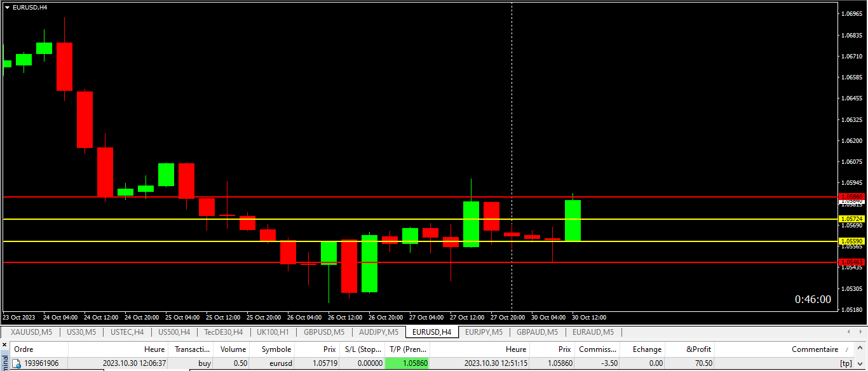Viewport: 868px width, 371px height.
Task: Select the upper red line label 1.05860
Action: 851,197
